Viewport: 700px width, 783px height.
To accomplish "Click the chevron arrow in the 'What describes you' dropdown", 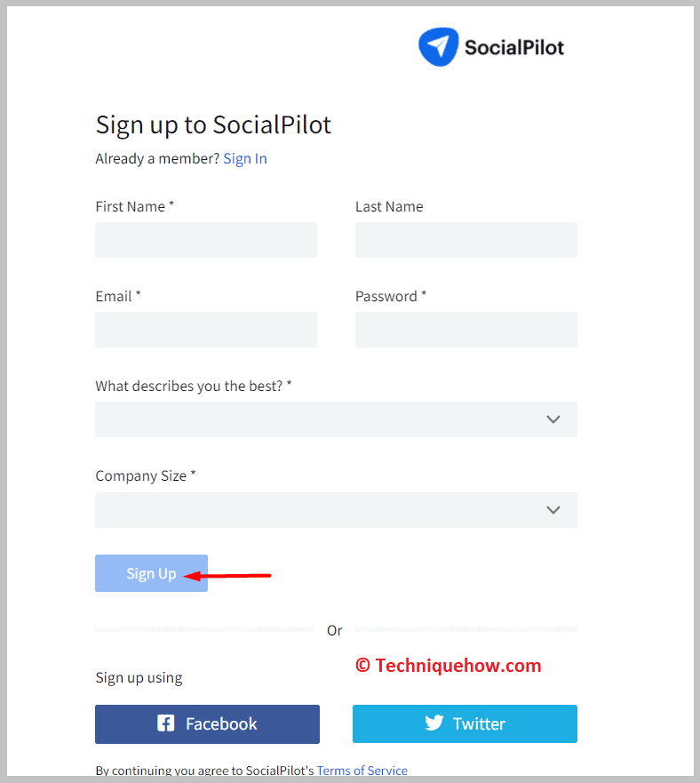I will 553,419.
